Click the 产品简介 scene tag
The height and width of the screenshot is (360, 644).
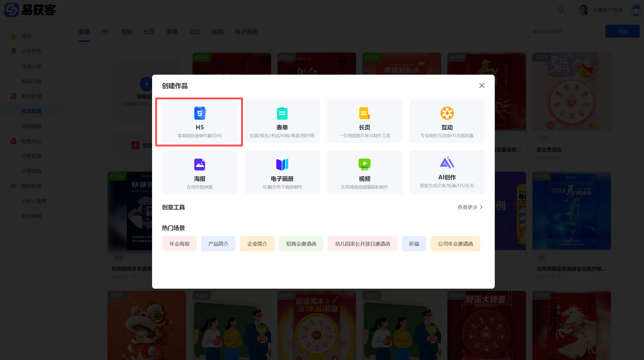[218, 243]
